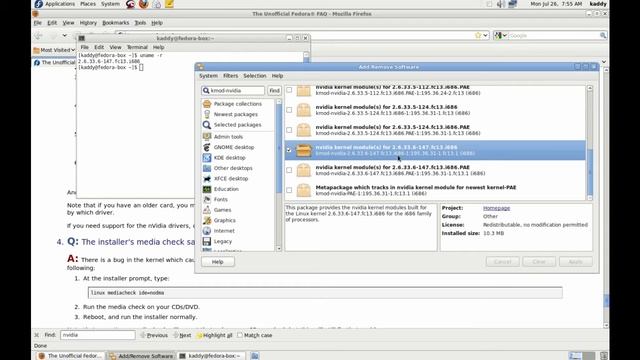Screen dimensions: 640x360
Task: Select Admin tools category icon
Action: click(x=207, y=137)
